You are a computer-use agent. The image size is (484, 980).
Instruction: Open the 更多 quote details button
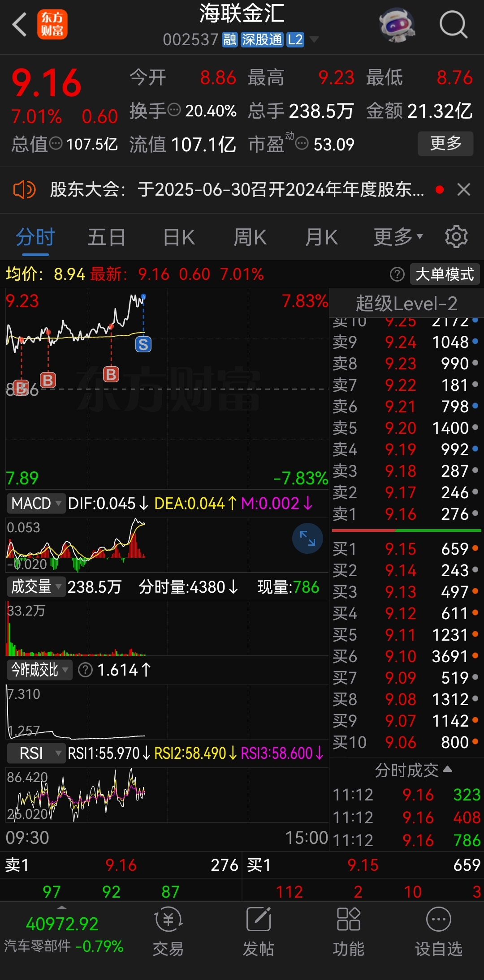(445, 143)
